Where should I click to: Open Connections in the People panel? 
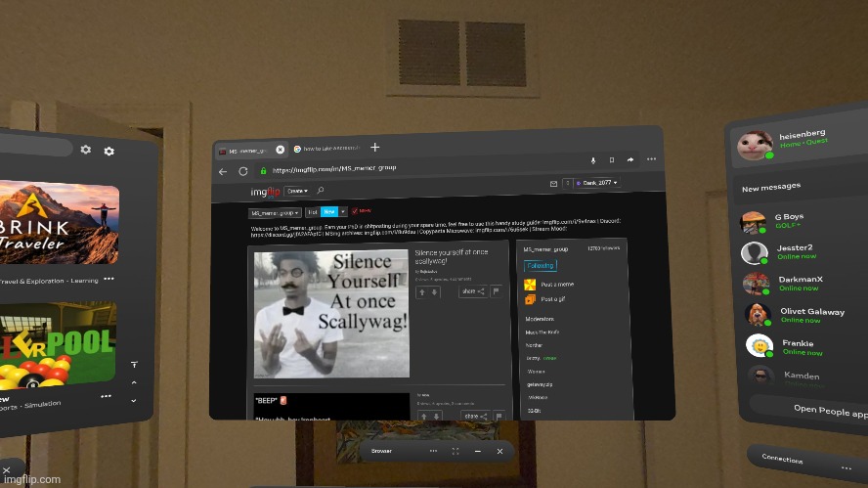782,460
